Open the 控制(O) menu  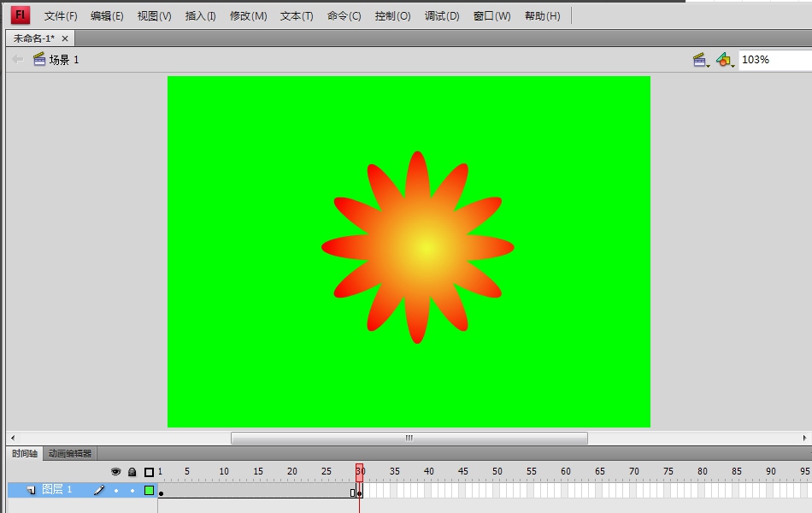point(392,16)
